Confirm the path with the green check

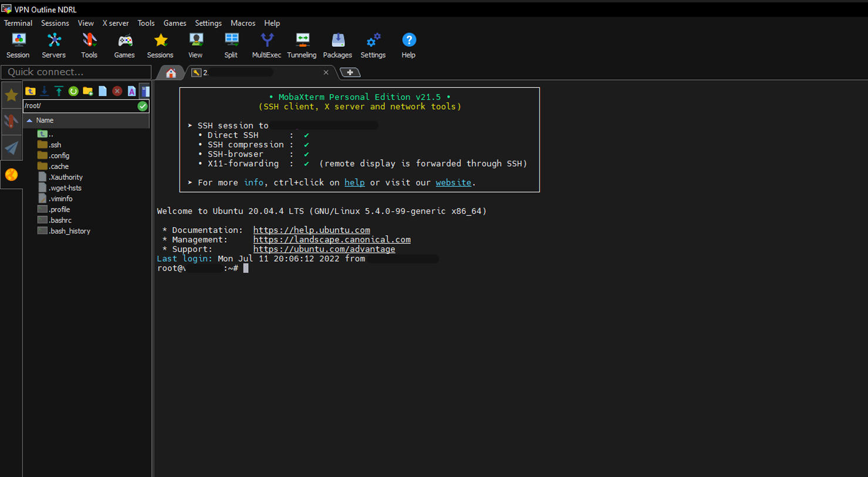(143, 106)
